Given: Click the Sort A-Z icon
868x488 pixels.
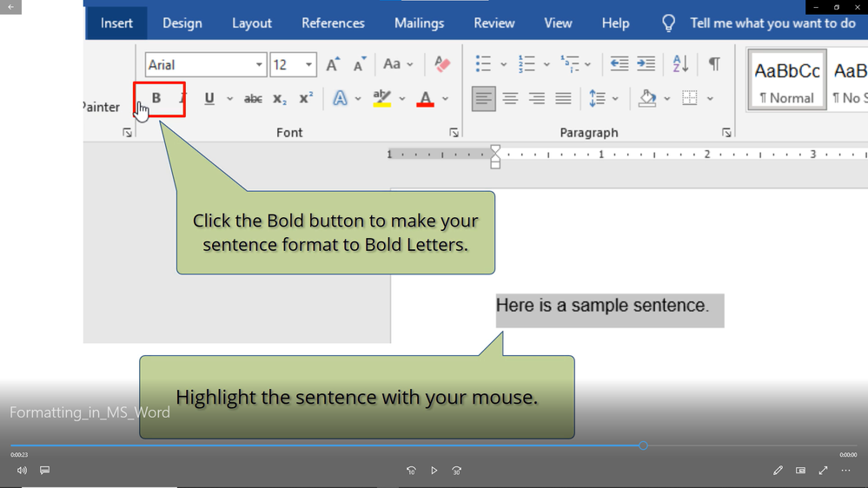Looking at the screenshot, I should coord(680,63).
